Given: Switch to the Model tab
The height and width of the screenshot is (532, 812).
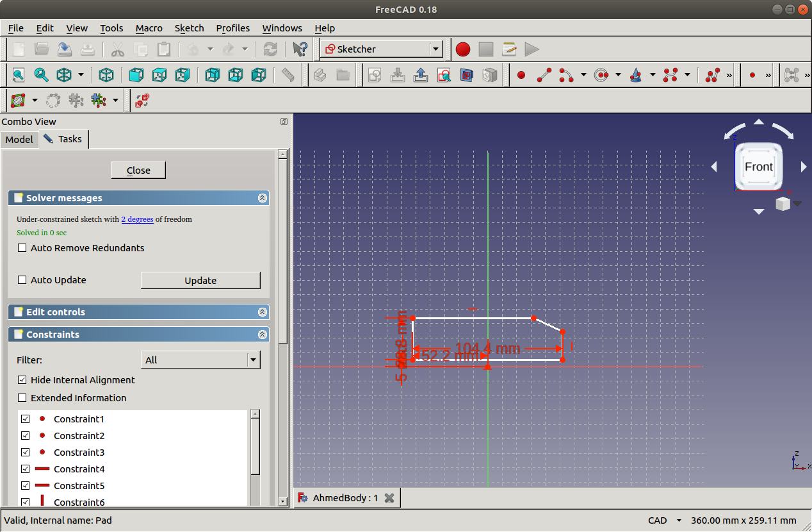Looking at the screenshot, I should click(19, 139).
